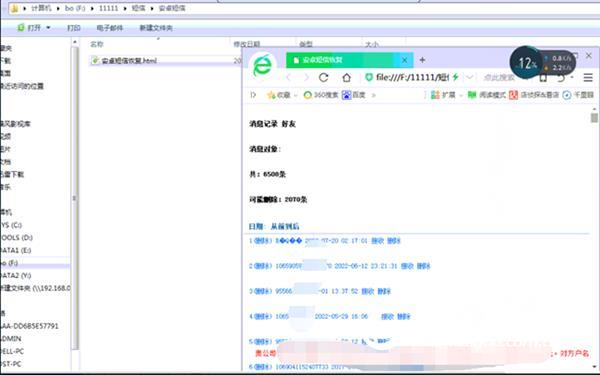Click the 360 browser logo
This screenshot has height=375, width=600.
(x=262, y=67)
